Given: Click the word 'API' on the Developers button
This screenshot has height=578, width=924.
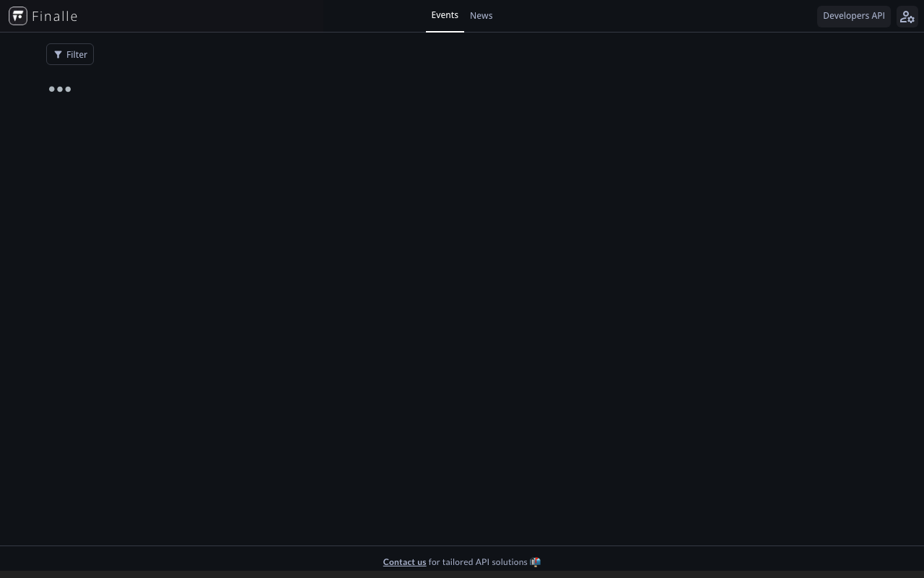Looking at the screenshot, I should pyautogui.click(x=876, y=16).
